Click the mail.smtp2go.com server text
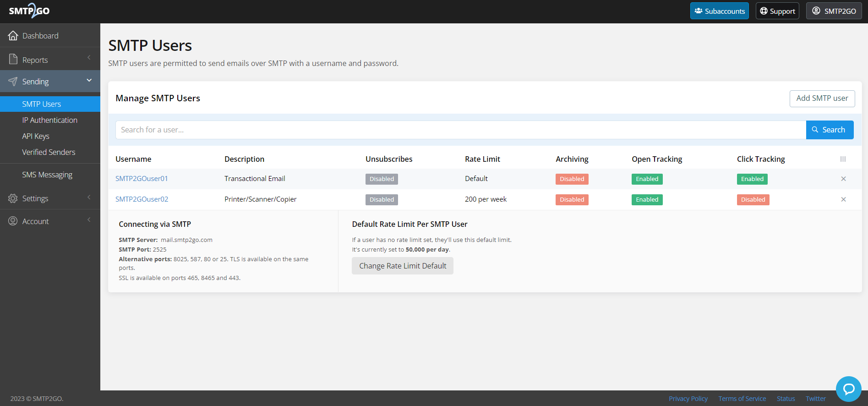Viewport: 868px width, 406px height. coord(186,240)
